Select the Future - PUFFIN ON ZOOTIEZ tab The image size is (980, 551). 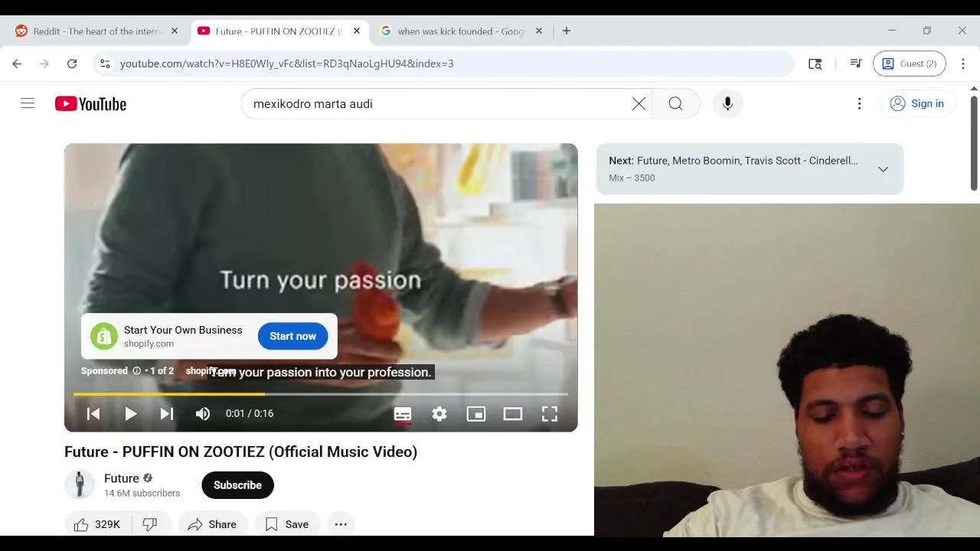279,31
